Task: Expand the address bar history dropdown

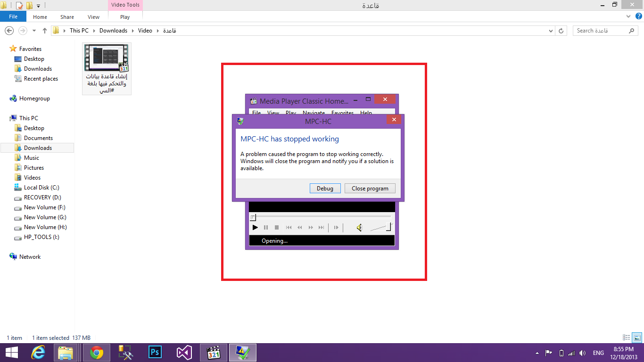Action: [x=551, y=31]
